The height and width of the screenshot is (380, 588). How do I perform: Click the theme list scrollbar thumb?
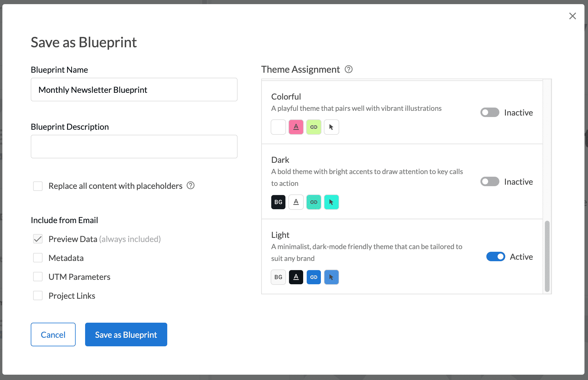pos(547,256)
